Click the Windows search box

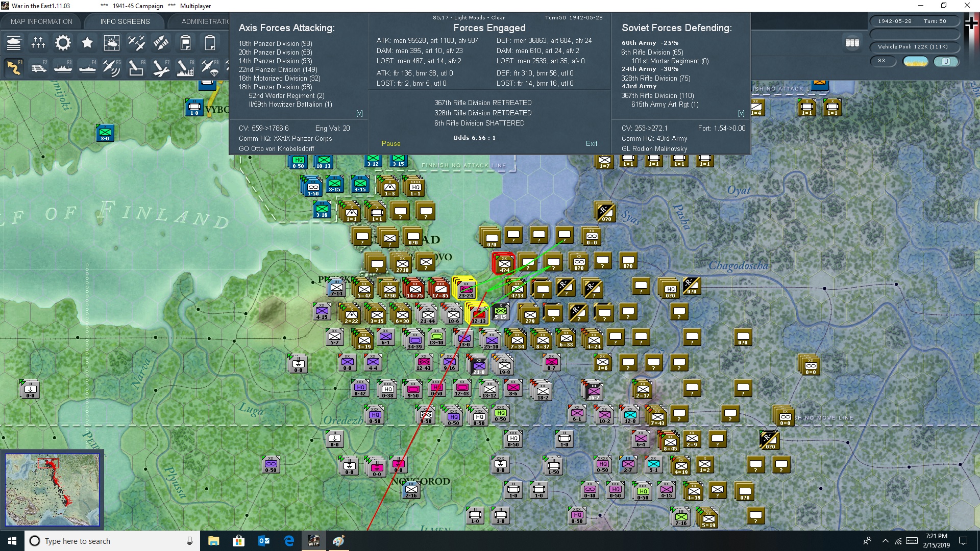[112, 541]
